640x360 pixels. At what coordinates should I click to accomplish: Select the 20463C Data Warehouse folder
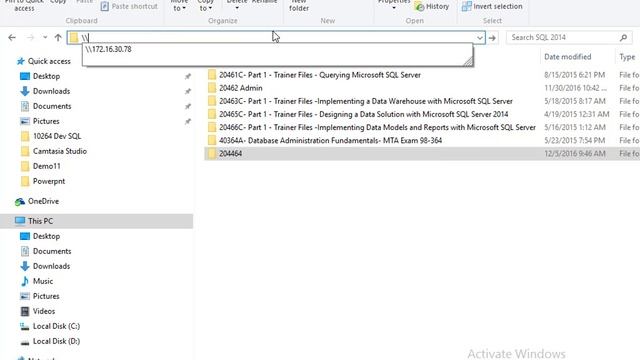[x=366, y=101]
